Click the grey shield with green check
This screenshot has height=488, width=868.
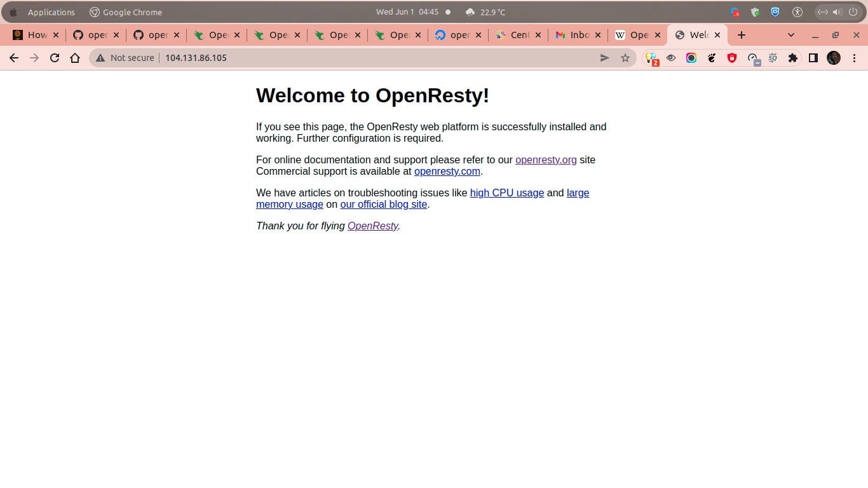click(x=756, y=12)
